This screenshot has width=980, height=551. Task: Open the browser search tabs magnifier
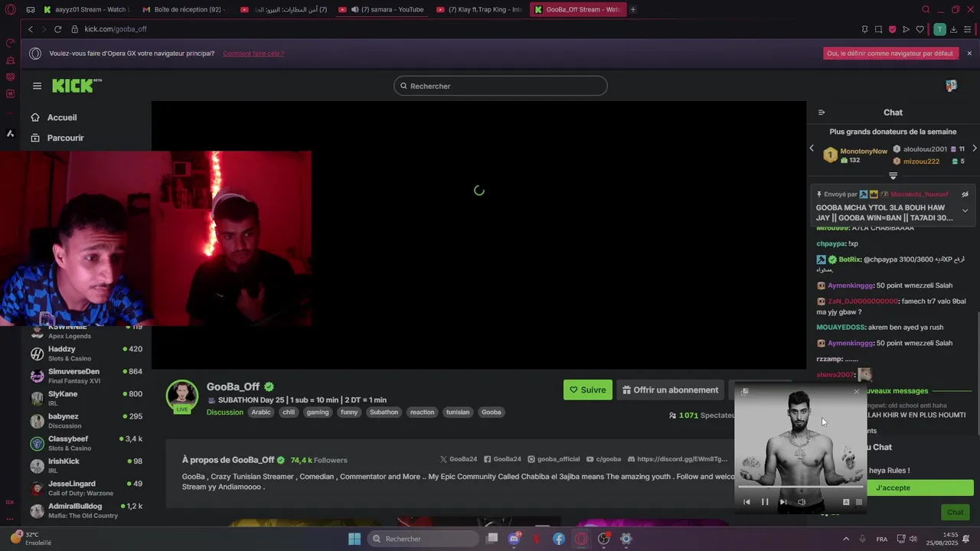[926, 9]
